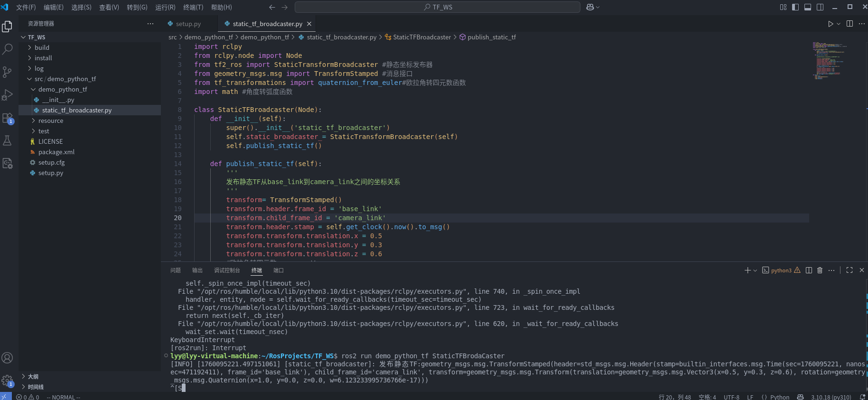The height and width of the screenshot is (400, 868).
Task: Open the 编辑(E) menu
Action: click(54, 7)
